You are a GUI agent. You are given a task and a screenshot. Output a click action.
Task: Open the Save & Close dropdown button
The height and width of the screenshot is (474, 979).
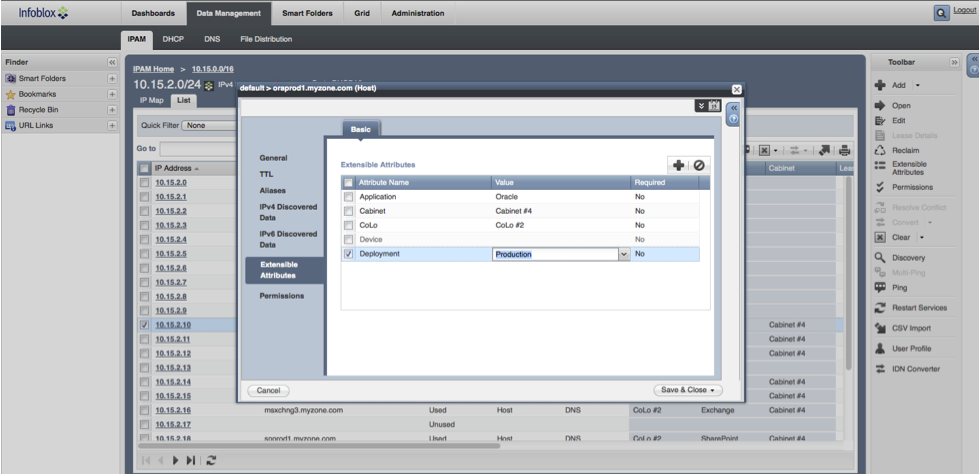[x=687, y=390]
